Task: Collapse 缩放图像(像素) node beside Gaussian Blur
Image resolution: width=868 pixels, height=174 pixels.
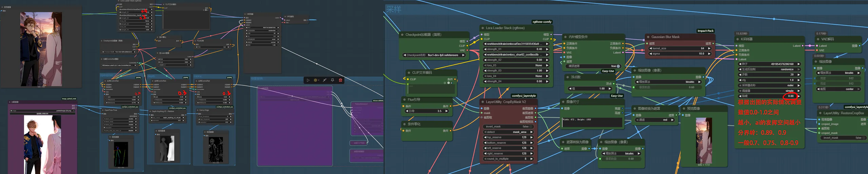Action: (x=634, y=71)
